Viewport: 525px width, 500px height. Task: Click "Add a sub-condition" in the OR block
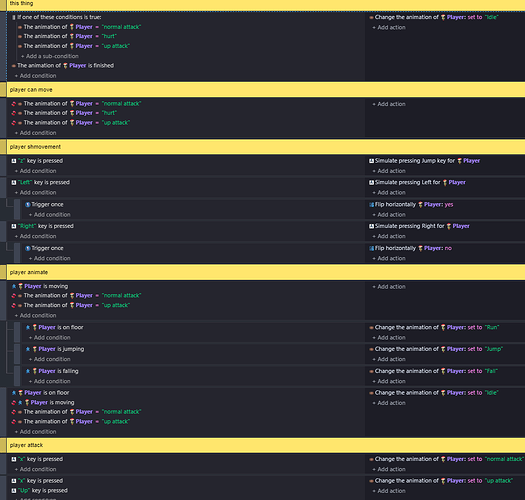pos(50,56)
